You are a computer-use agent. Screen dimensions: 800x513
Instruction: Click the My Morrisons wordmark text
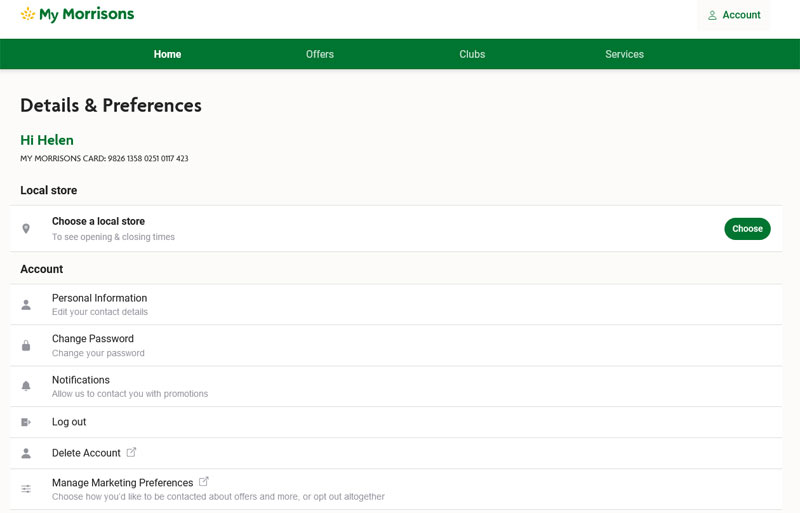[x=87, y=14]
